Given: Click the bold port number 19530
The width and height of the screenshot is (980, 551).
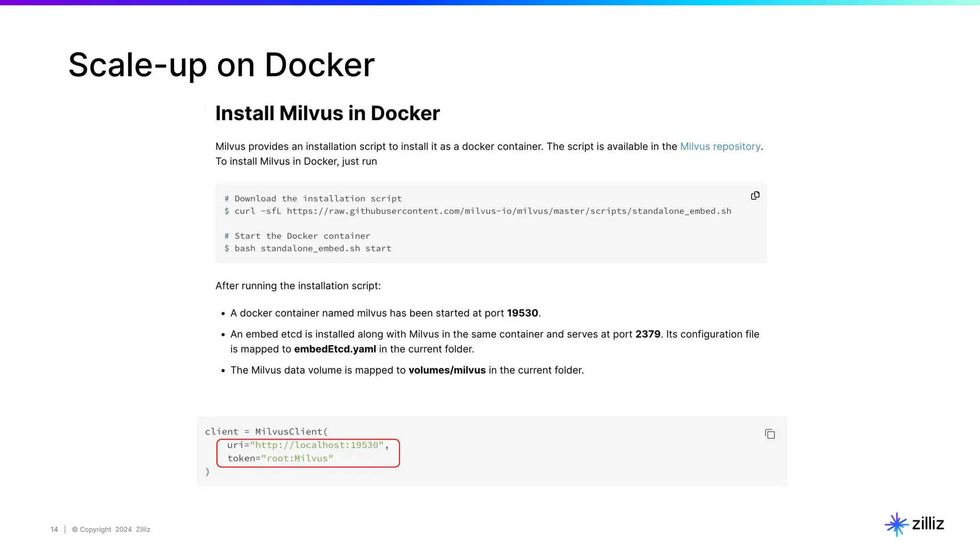Looking at the screenshot, I should point(523,313).
